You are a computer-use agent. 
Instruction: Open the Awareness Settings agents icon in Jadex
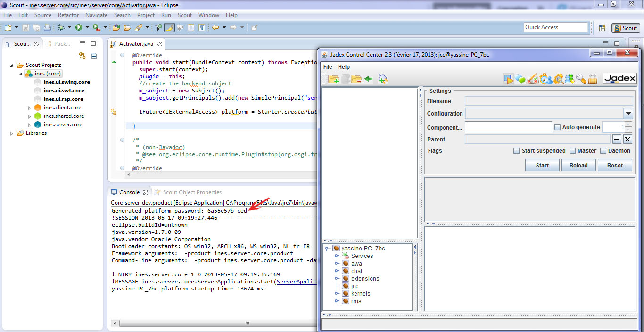(x=570, y=79)
